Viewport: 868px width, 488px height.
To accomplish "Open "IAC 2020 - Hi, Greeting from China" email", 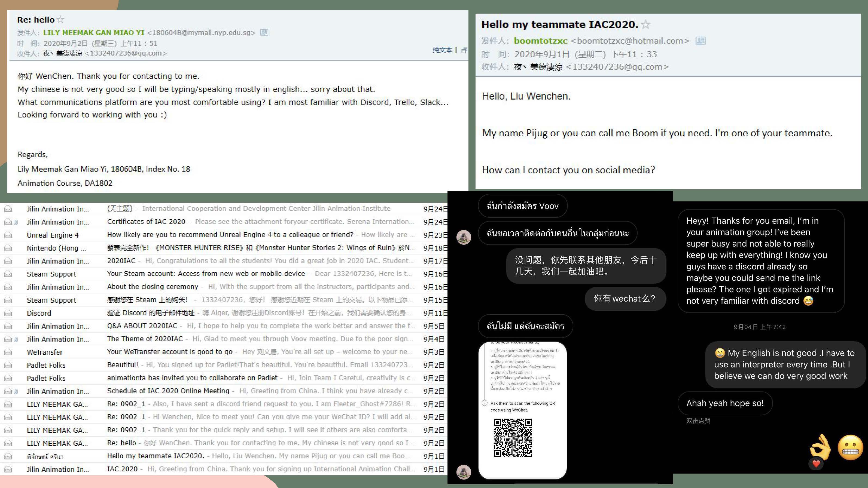I will (x=261, y=469).
